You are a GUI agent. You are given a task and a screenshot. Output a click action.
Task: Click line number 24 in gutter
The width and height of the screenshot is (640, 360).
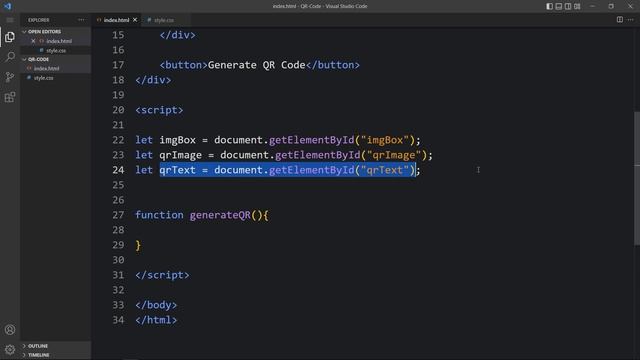tap(118, 170)
